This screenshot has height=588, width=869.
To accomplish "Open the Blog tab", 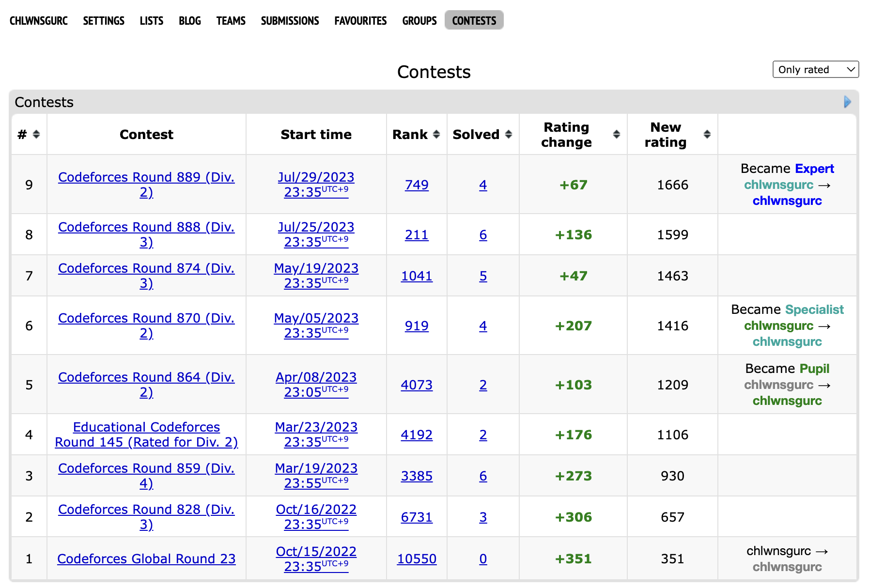I will (x=190, y=20).
